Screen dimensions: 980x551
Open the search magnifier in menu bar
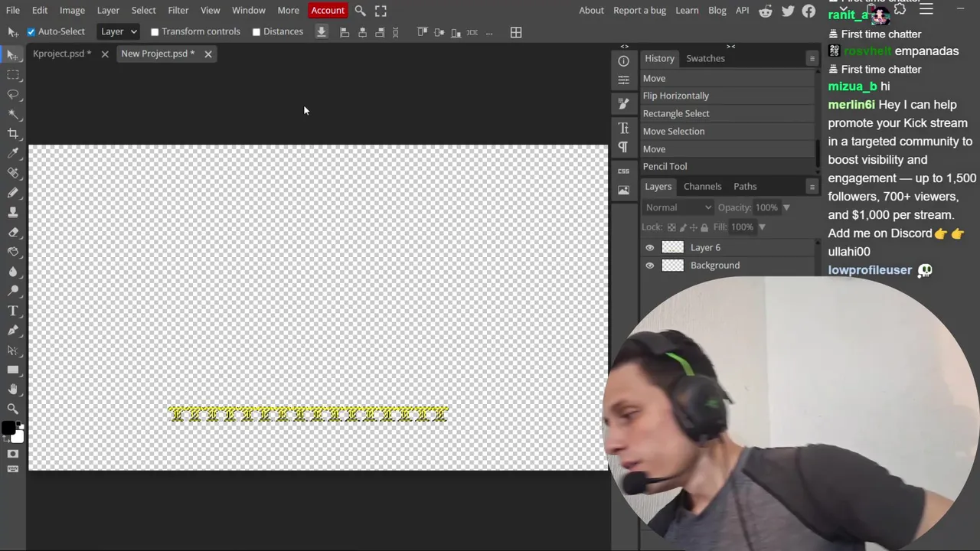360,11
